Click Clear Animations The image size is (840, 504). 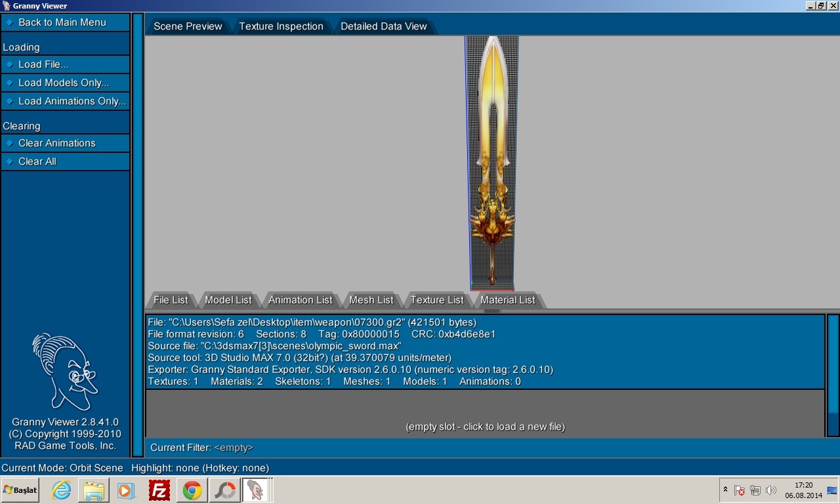pos(66,143)
